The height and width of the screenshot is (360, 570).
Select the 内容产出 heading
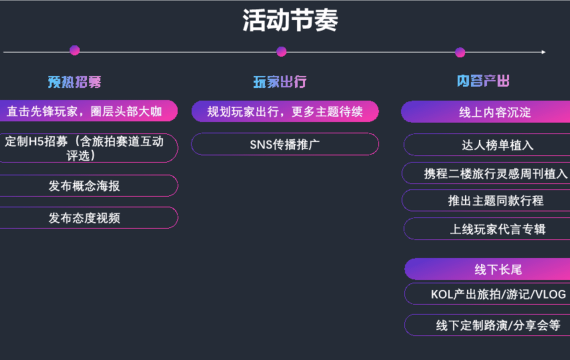click(483, 81)
